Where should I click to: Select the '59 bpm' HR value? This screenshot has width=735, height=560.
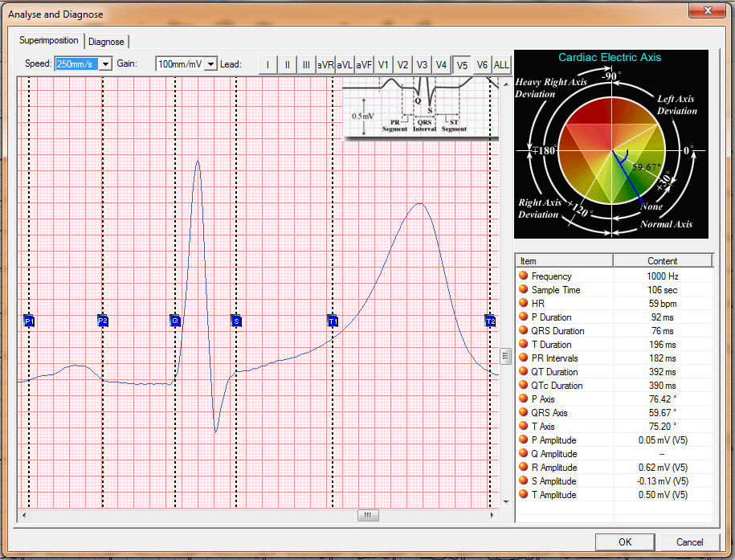click(663, 304)
